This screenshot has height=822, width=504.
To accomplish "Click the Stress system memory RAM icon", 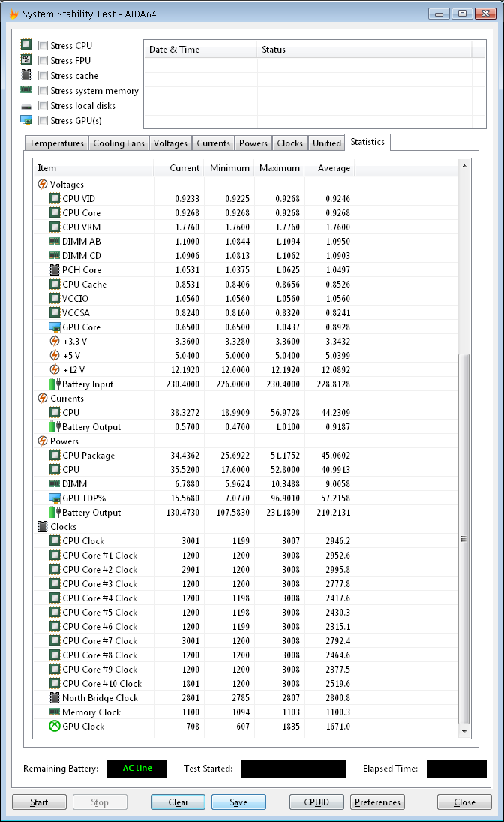I will (26, 91).
